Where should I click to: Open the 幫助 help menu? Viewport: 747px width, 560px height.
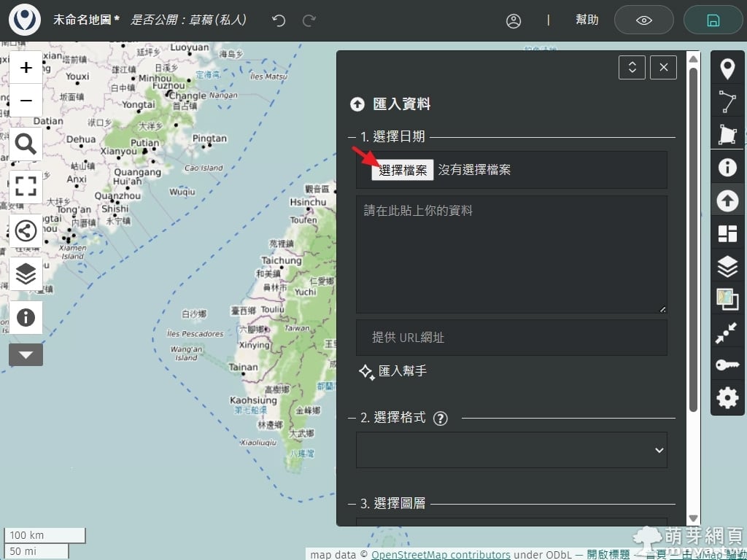point(587,20)
